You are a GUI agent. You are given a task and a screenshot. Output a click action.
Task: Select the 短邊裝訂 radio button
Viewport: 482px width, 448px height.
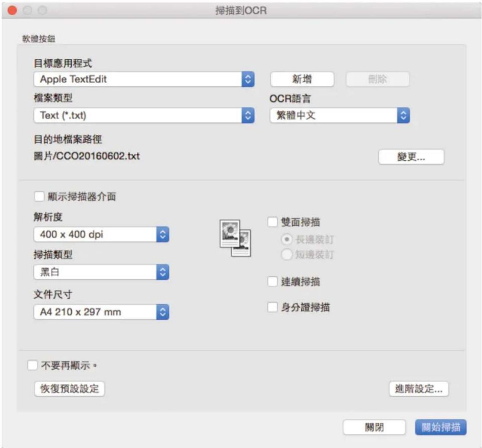(287, 254)
